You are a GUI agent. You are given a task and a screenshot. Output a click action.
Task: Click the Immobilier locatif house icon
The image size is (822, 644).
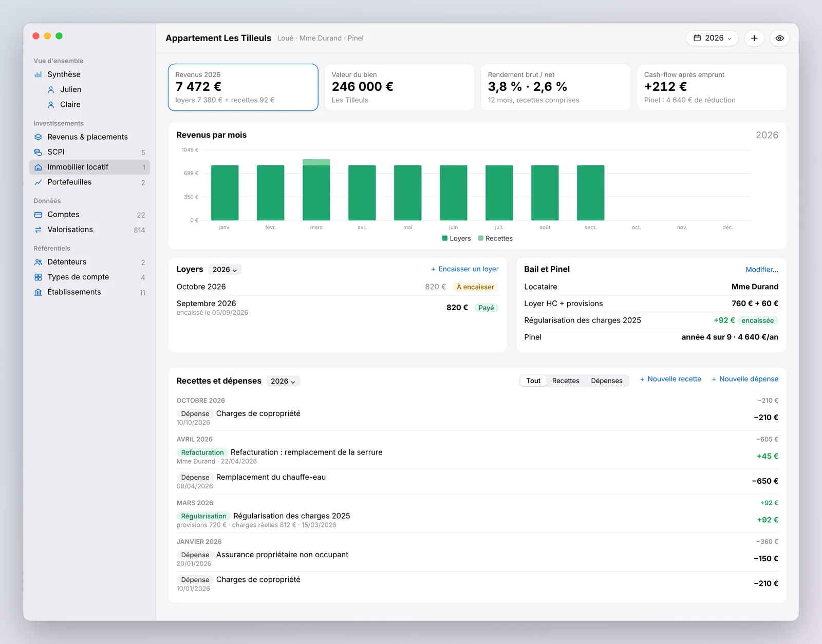[38, 167]
